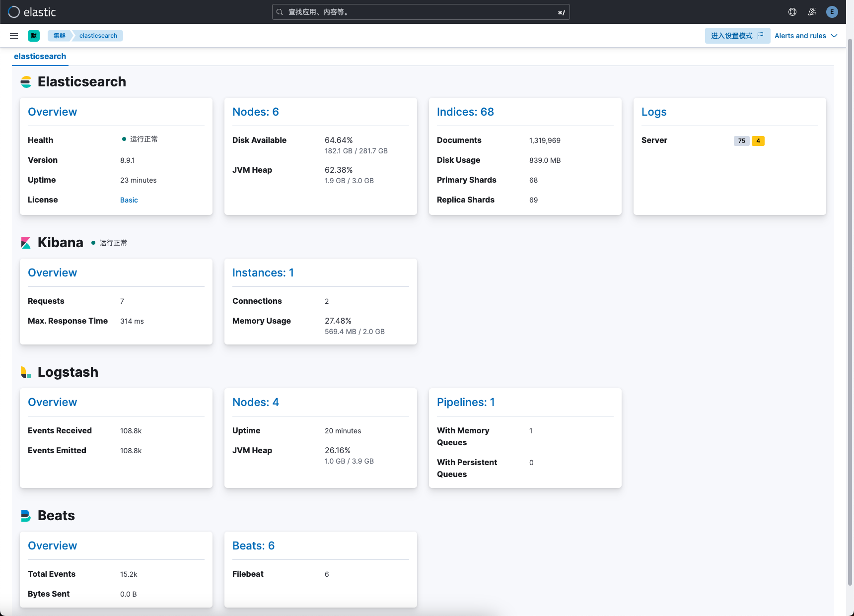Click Kibana max response time 314 ms

(x=132, y=321)
